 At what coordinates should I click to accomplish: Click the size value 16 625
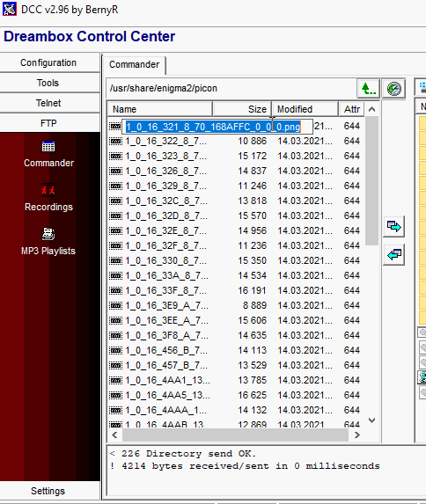point(253,395)
